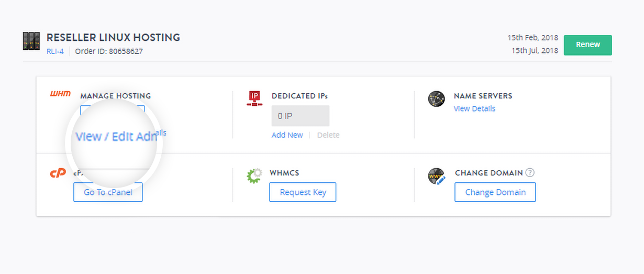Screen dimensions: 644x274
Task: Click the red Dedicated IPs network icon
Action: (x=254, y=98)
